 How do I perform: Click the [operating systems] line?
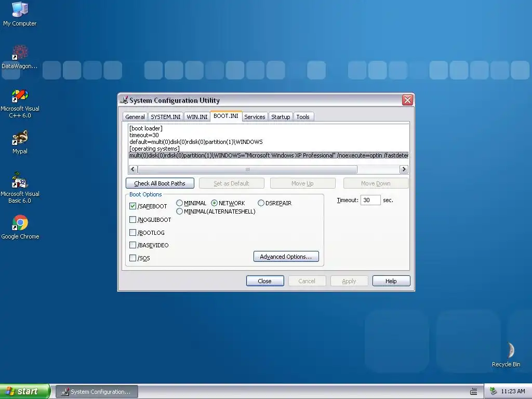coord(154,149)
